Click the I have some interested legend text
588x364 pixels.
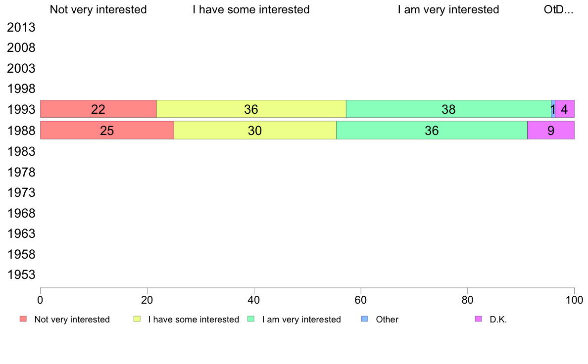[x=194, y=319]
